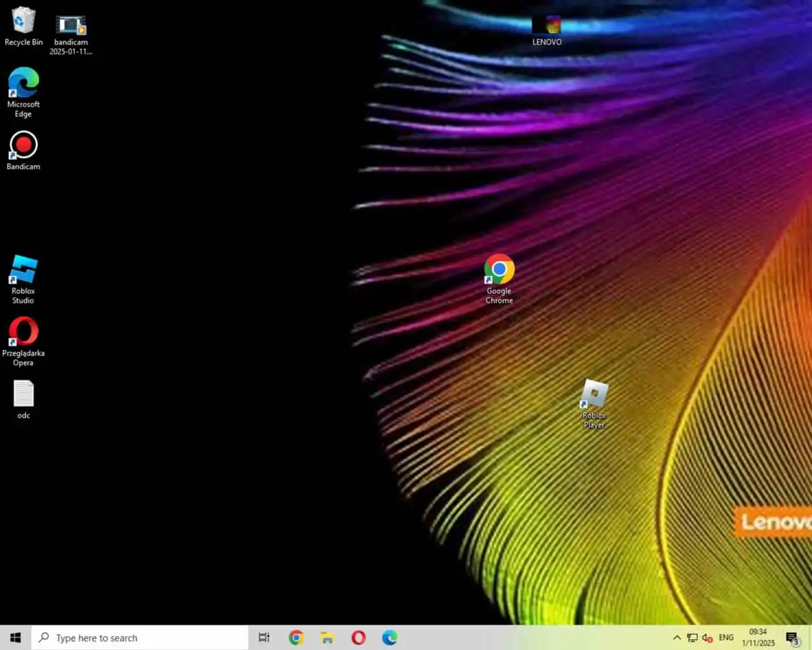This screenshot has height=650, width=812.
Task: Select the odc text file icon
Action: click(x=23, y=400)
